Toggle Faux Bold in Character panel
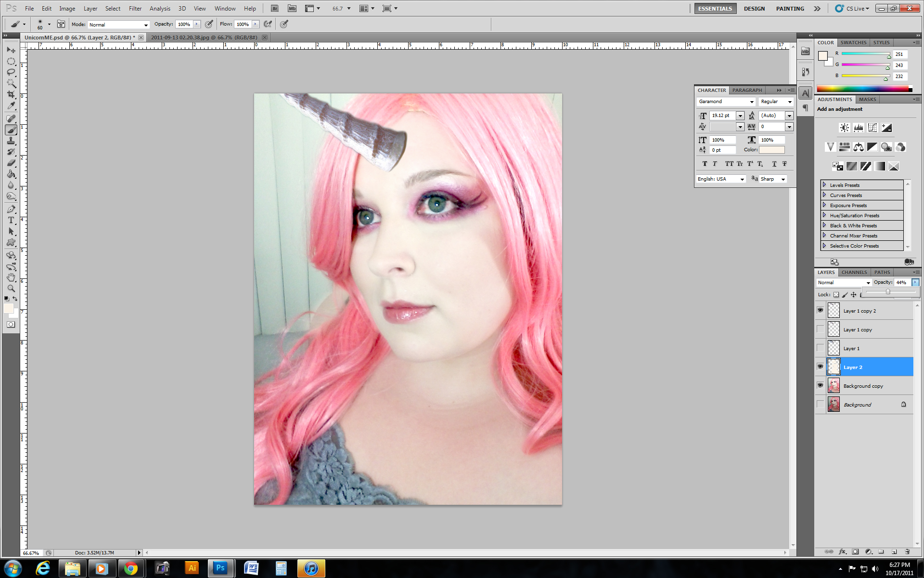 click(705, 164)
